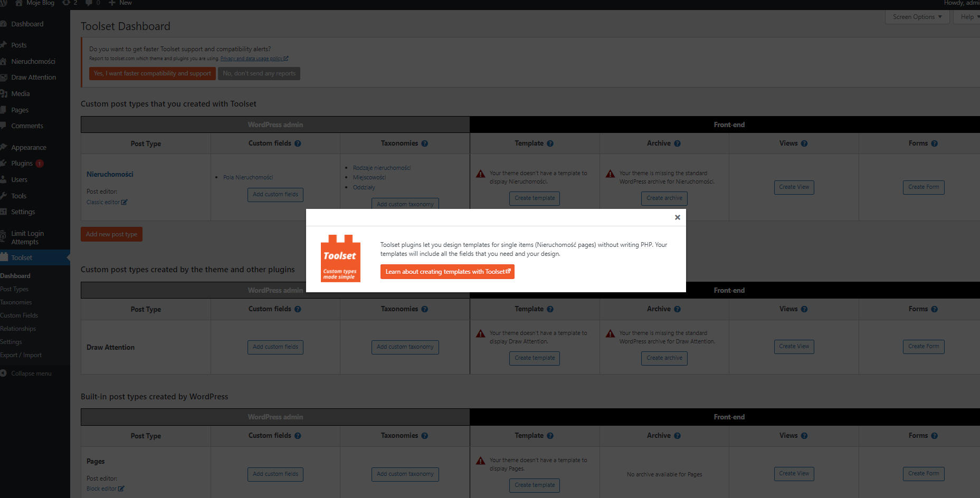Click the Views help icon in the Toolset-created table
Screen dimensions: 980x498
(x=804, y=143)
